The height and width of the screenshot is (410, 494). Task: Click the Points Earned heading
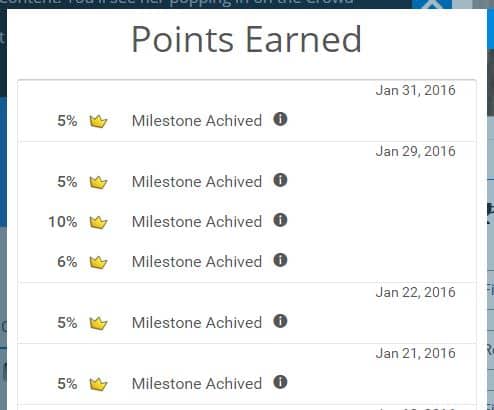(247, 39)
